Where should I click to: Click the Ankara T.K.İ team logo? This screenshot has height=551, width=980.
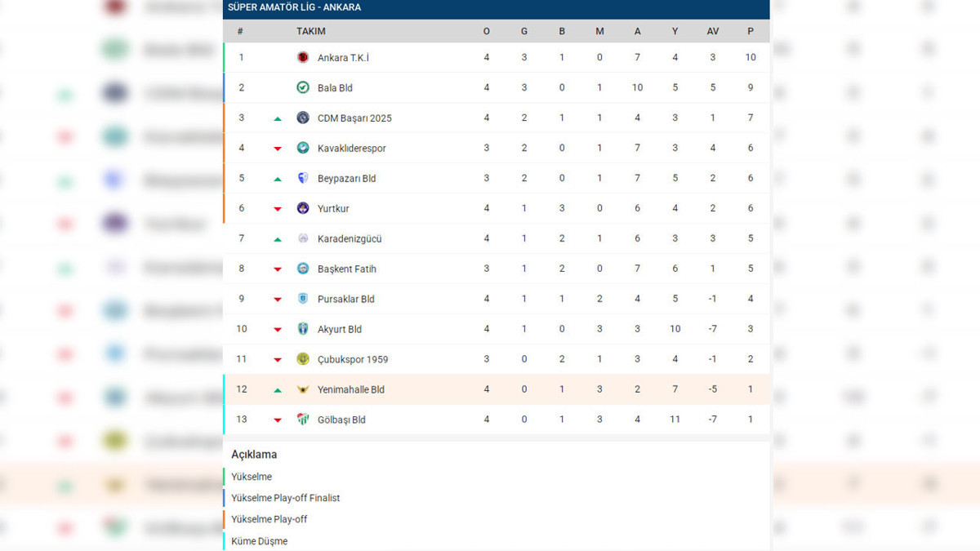point(303,57)
